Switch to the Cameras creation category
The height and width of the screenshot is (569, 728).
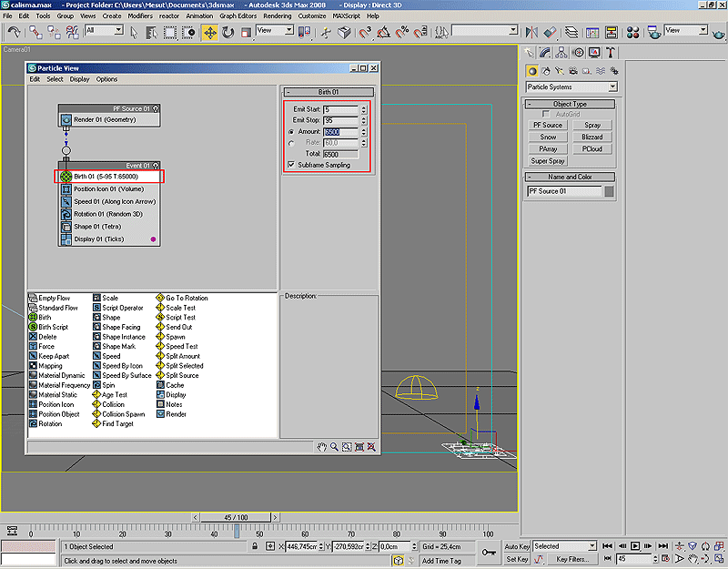pyautogui.click(x=573, y=71)
